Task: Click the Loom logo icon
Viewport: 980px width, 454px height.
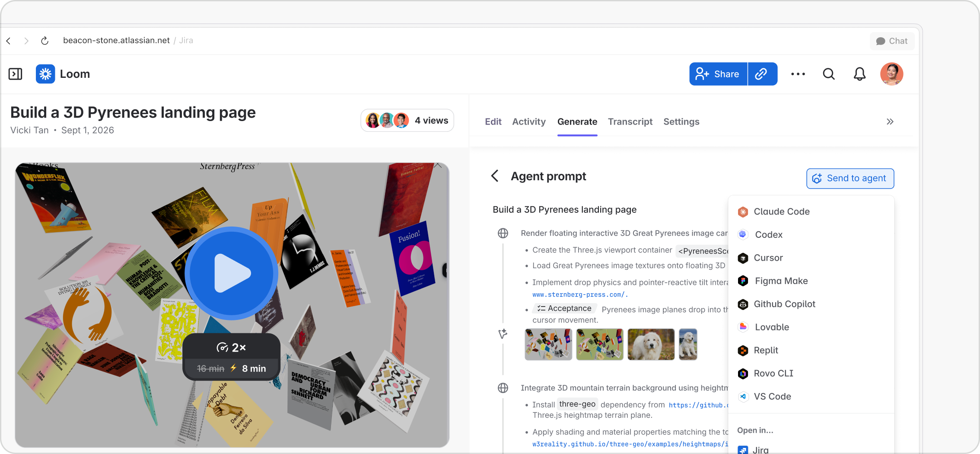Action: click(x=45, y=74)
